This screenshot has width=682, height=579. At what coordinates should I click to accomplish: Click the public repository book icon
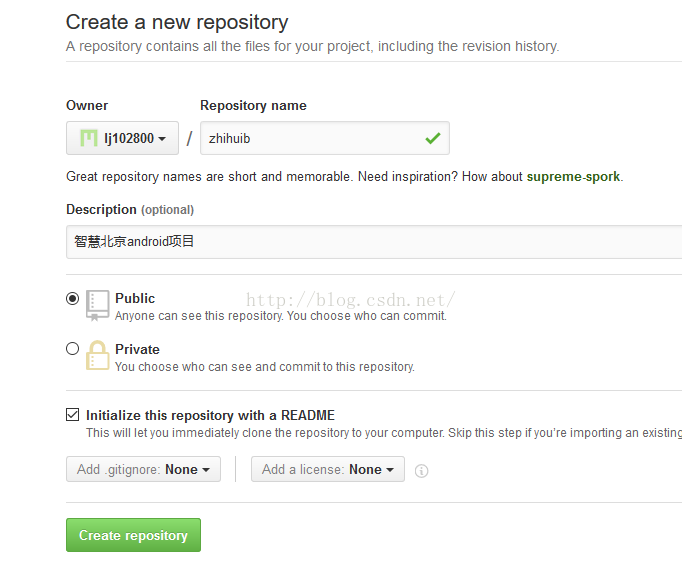[97, 305]
